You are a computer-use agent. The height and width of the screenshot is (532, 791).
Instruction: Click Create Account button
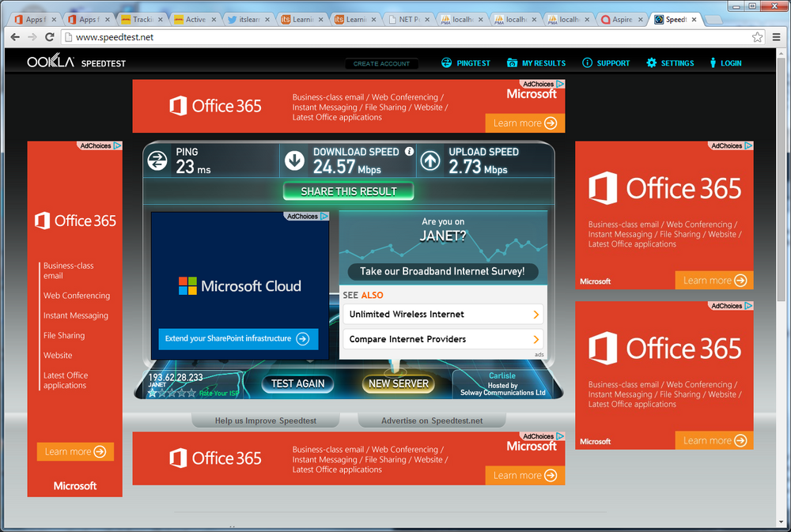[x=381, y=63]
